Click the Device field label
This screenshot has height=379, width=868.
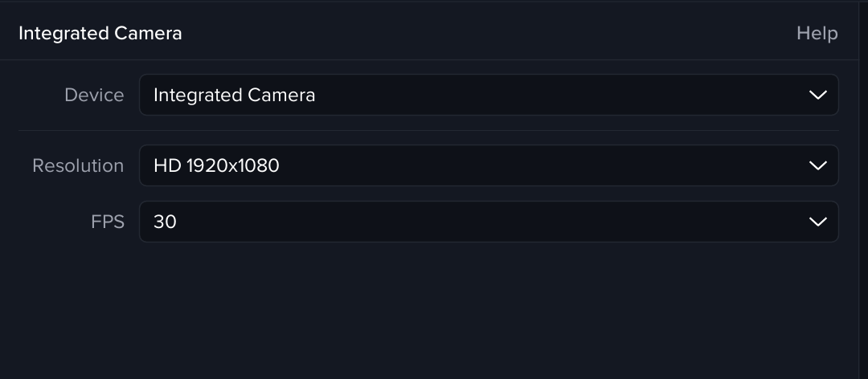click(x=94, y=95)
